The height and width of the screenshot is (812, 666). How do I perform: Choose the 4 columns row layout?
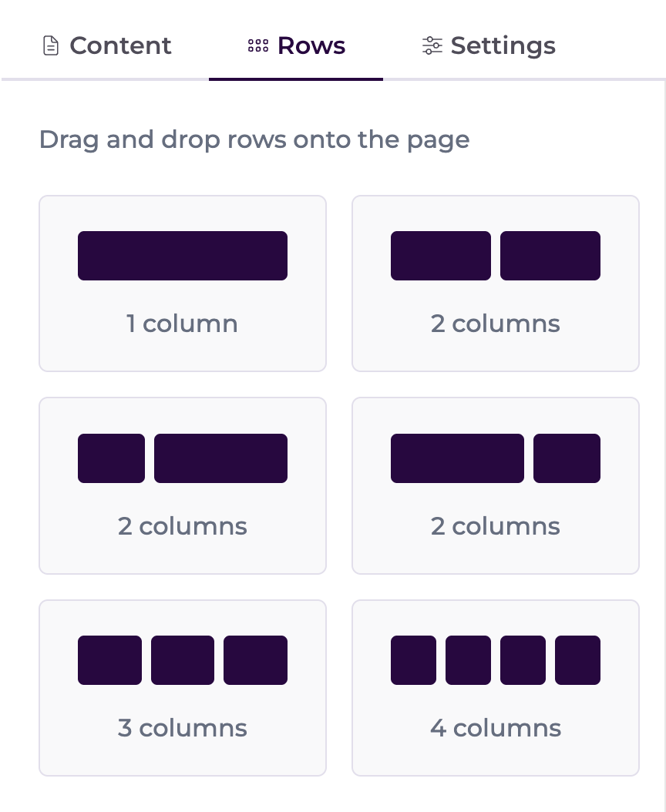(496, 688)
